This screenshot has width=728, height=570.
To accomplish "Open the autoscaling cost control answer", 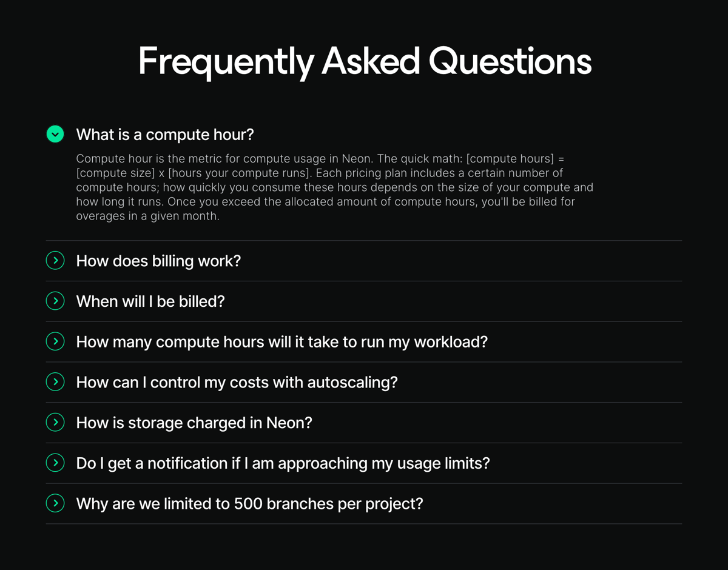I will click(236, 382).
